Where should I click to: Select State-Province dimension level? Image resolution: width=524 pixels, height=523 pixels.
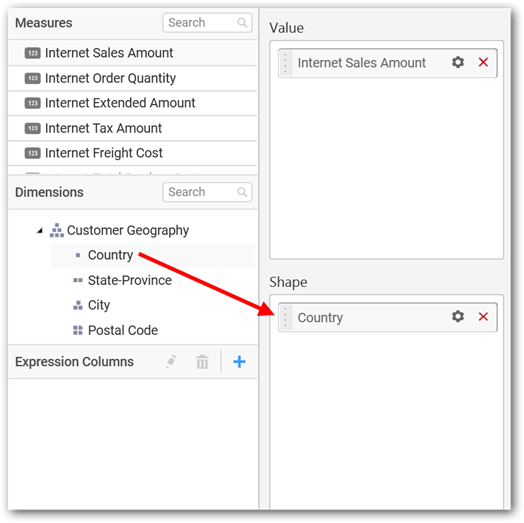pos(130,280)
